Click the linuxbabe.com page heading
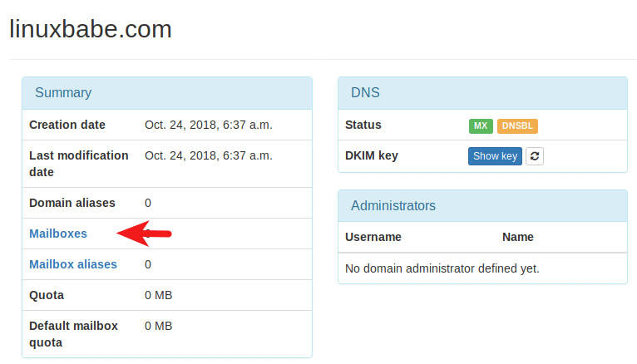Image resolution: width=637 pixels, height=364 pixels. pyautogui.click(x=91, y=29)
